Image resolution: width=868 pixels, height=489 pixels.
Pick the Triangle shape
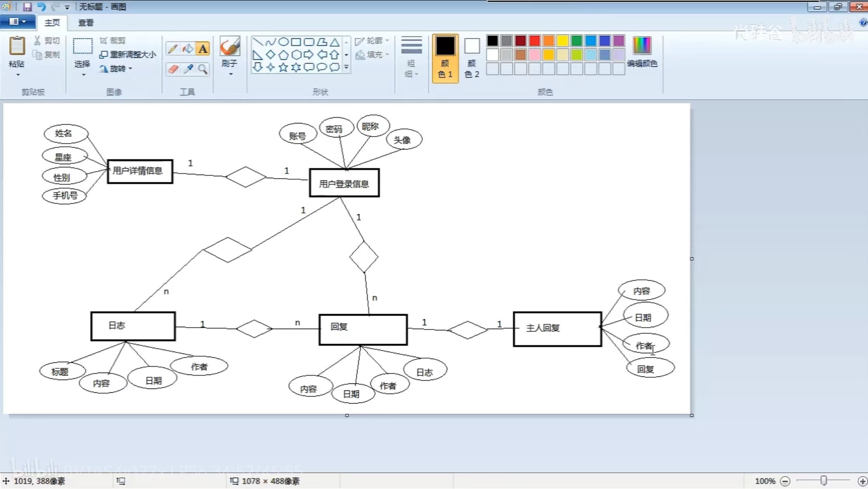coord(334,42)
